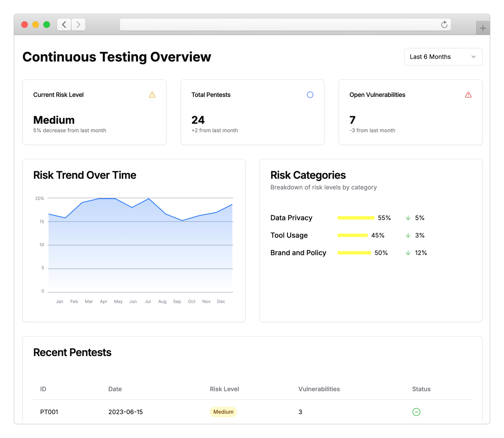Click pentest ID PT001 in the table
This screenshot has height=438, width=504.
[x=49, y=412]
